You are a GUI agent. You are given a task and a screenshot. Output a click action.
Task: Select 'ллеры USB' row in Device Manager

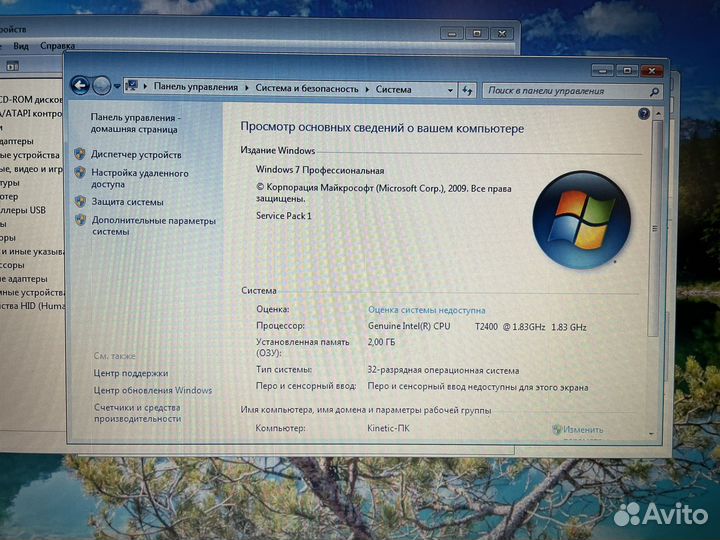coord(23,210)
